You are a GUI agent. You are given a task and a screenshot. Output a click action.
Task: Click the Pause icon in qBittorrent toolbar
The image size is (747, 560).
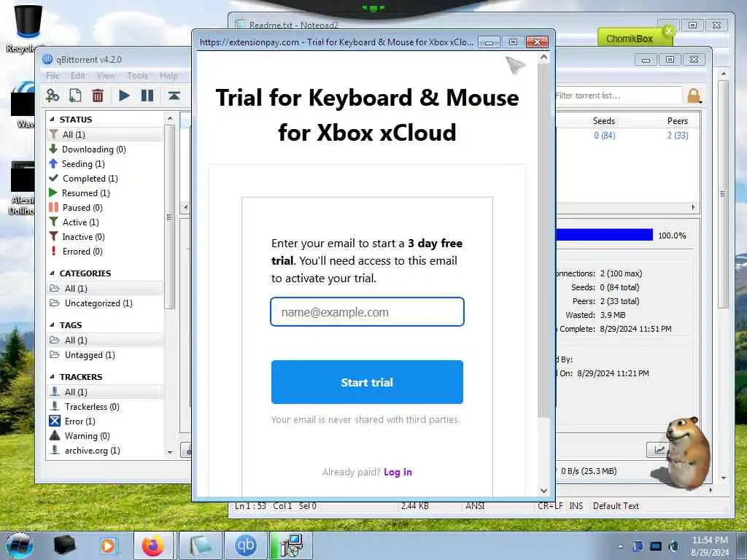click(147, 96)
